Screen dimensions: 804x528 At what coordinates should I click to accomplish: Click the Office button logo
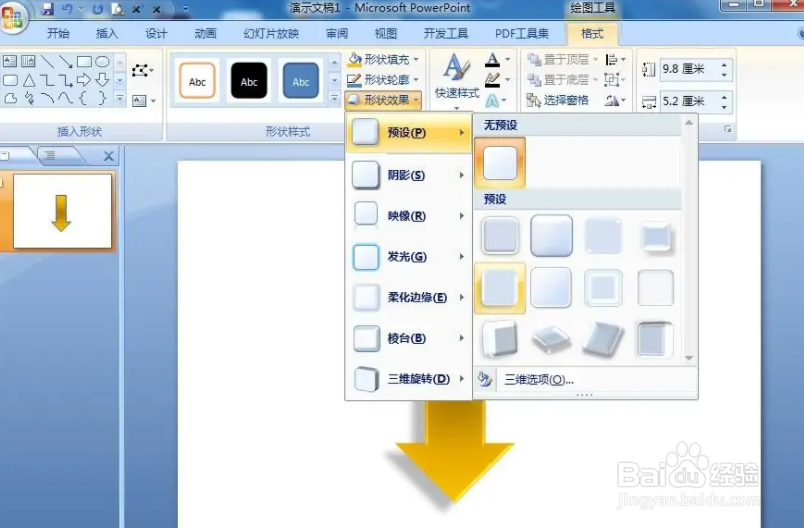(x=12, y=18)
